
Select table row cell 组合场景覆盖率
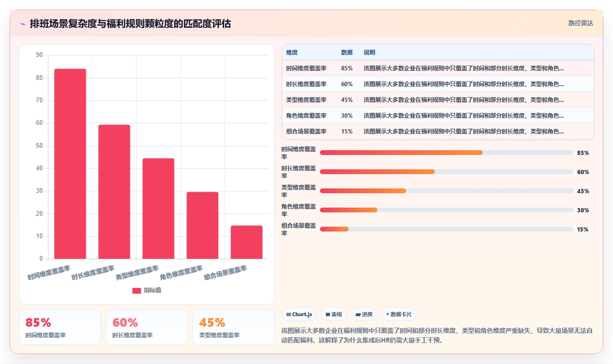coord(306,131)
